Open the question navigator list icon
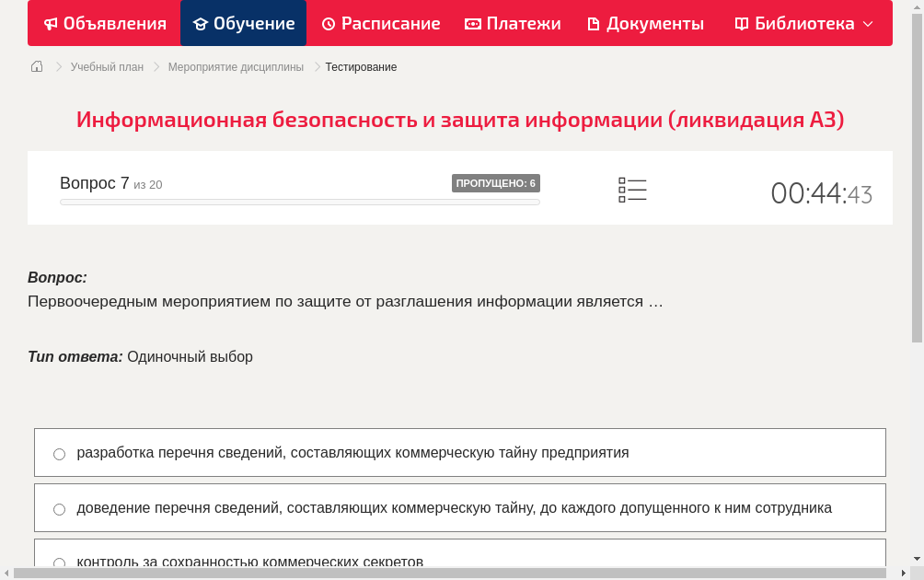This screenshot has height=580, width=924. [x=632, y=190]
